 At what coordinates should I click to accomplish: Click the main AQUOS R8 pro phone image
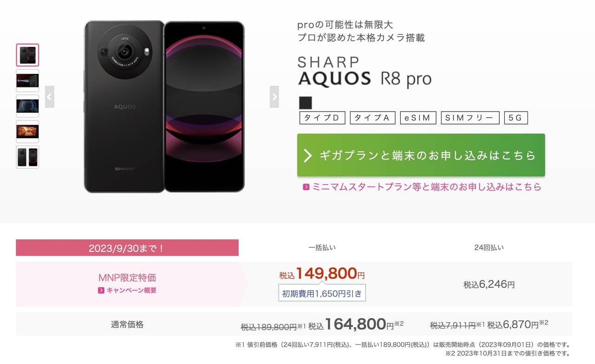(164, 106)
